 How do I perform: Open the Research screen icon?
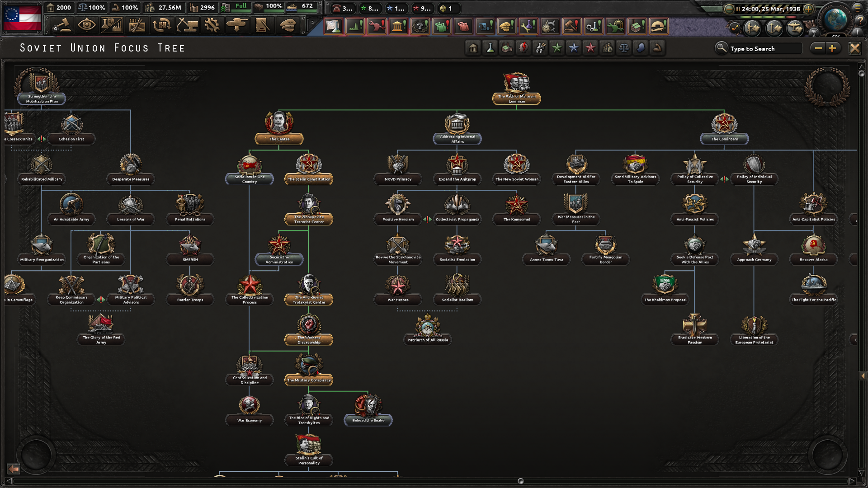click(111, 25)
